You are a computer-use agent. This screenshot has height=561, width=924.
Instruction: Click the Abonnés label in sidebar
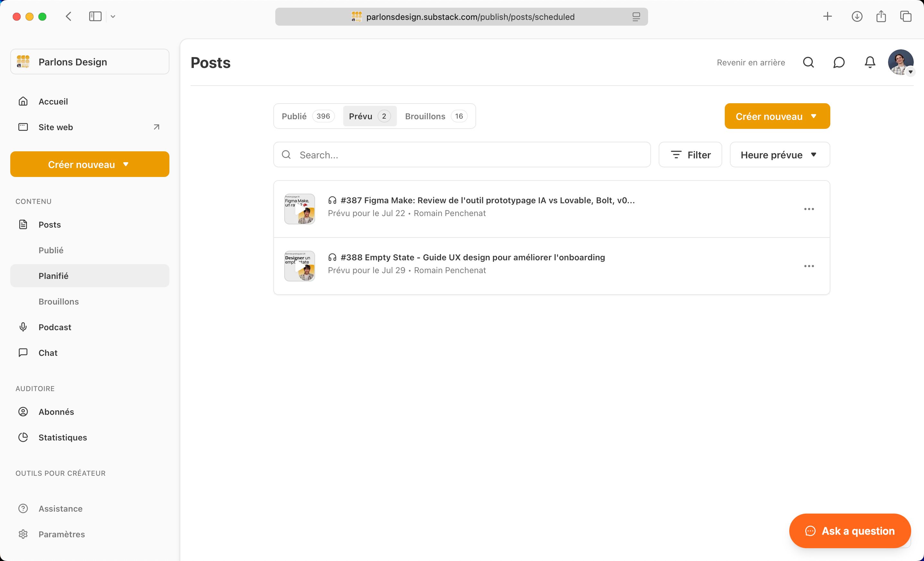(x=56, y=412)
